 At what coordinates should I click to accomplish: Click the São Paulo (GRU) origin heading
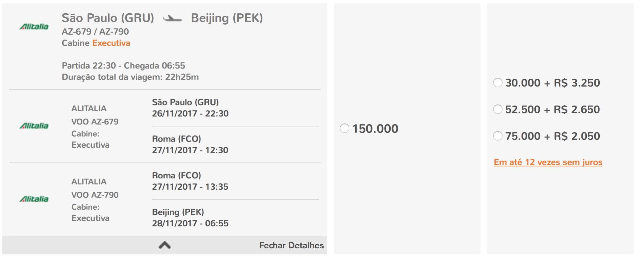coord(108,18)
